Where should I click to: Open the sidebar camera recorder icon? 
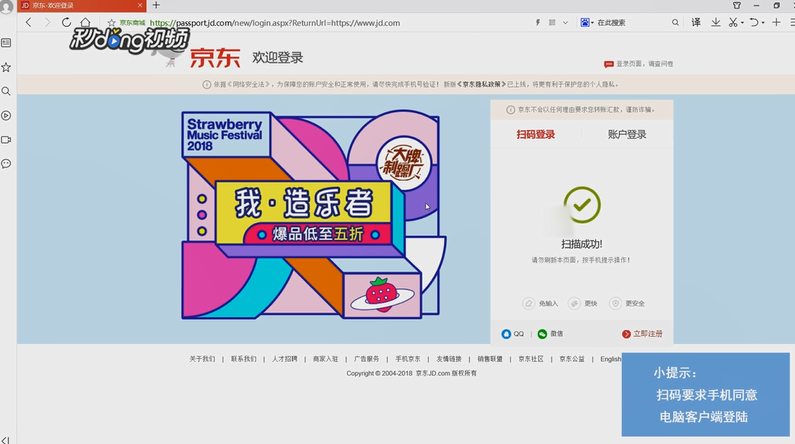tap(6, 139)
